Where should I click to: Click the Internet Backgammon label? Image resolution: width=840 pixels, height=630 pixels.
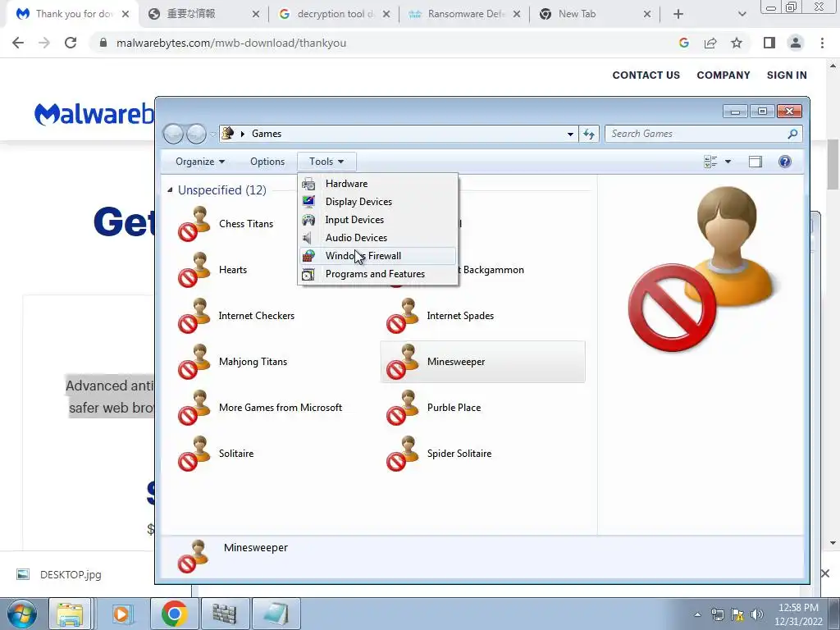click(491, 269)
